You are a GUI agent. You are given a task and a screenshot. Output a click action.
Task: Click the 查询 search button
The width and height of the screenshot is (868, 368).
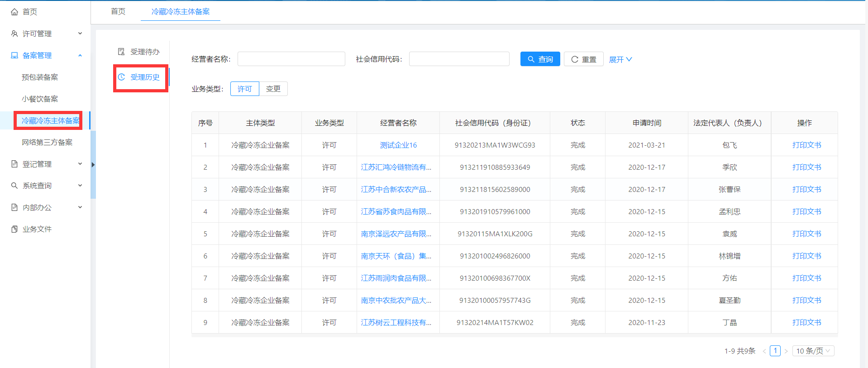point(540,59)
